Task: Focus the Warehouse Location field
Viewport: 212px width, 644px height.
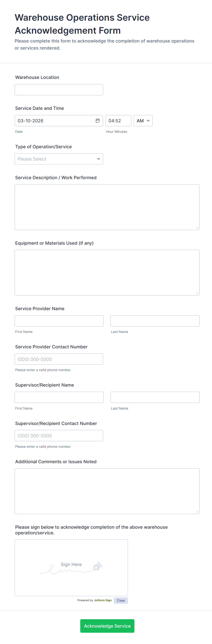Action: (59, 90)
